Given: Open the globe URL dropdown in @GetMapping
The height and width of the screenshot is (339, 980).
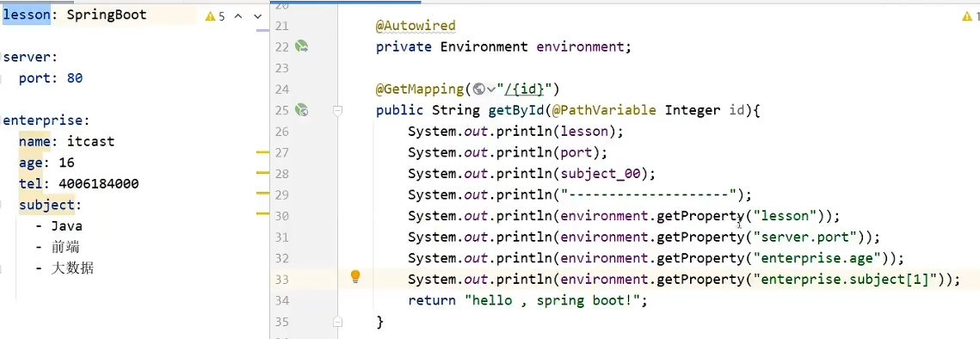Looking at the screenshot, I should [x=484, y=89].
